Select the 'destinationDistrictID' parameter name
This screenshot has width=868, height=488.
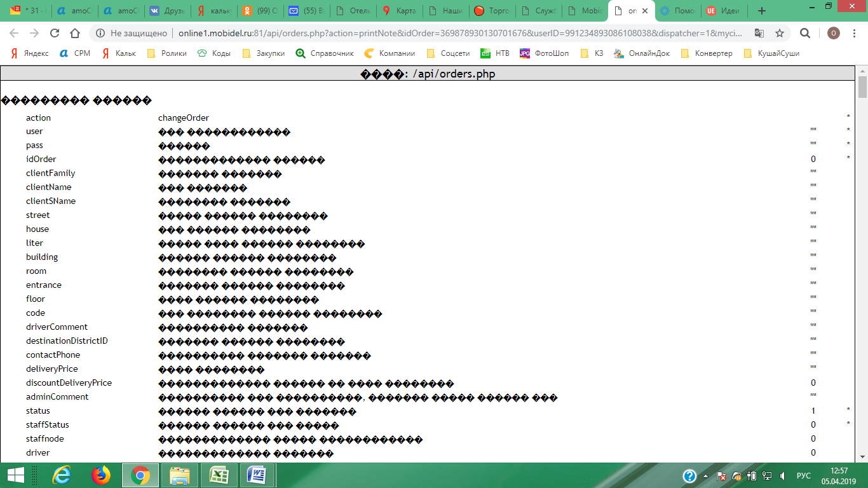[67, 341]
